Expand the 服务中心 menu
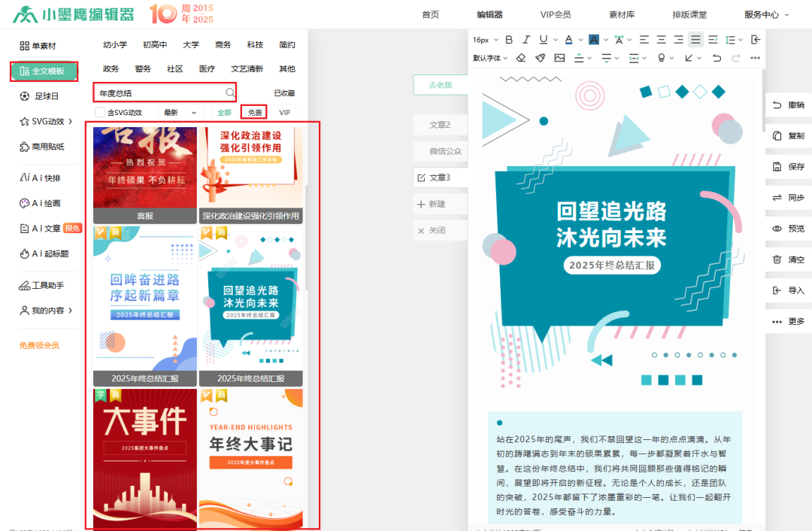812x531 pixels. [766, 14]
